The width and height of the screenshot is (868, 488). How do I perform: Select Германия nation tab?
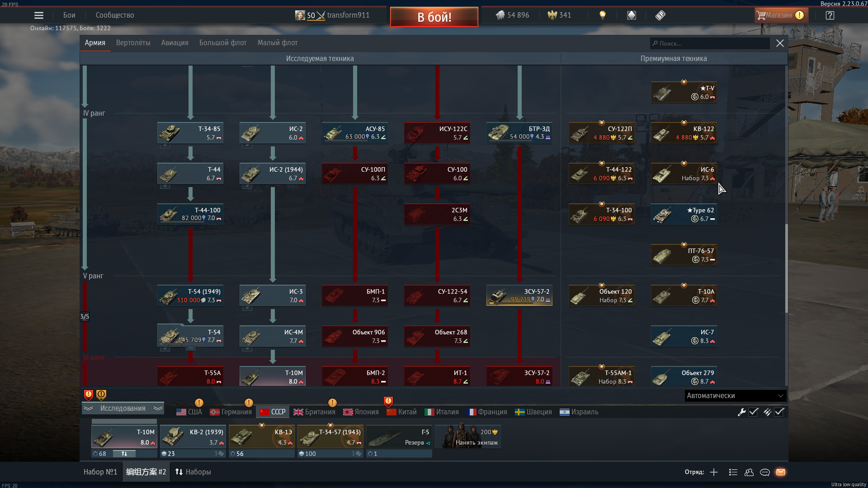231,412
